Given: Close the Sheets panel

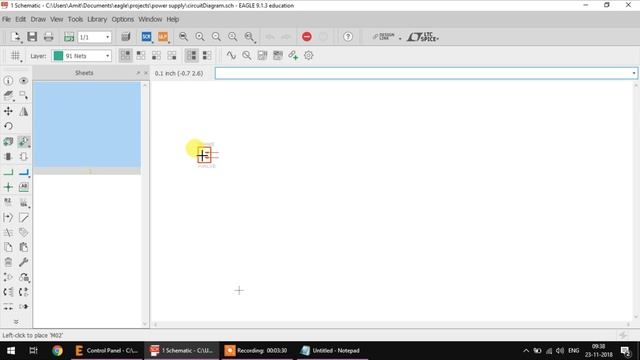Looking at the screenshot, I should point(146,73).
